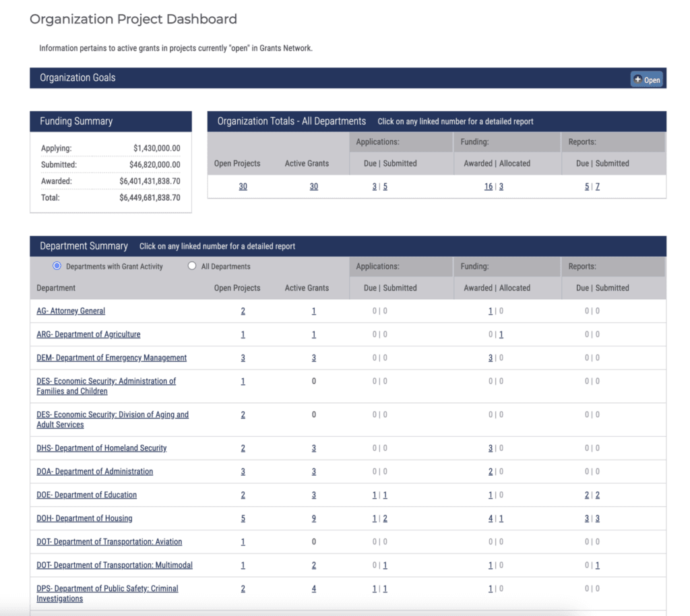
Task: Open organization Reports Submitted count 7
Action: click(x=597, y=187)
